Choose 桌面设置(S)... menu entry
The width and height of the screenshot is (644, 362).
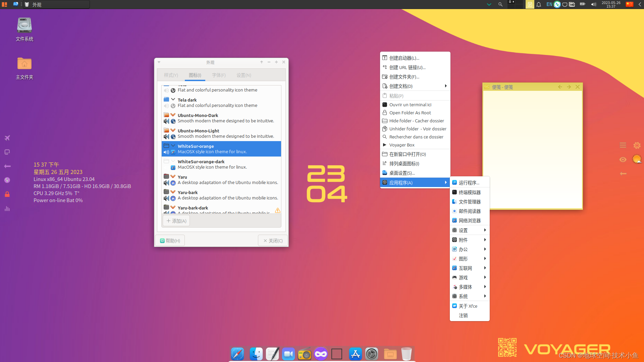415,173
